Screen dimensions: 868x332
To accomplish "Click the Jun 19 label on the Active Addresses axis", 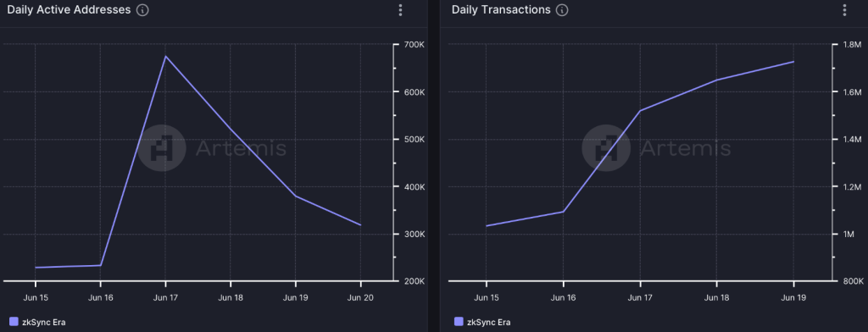I will (x=295, y=297).
